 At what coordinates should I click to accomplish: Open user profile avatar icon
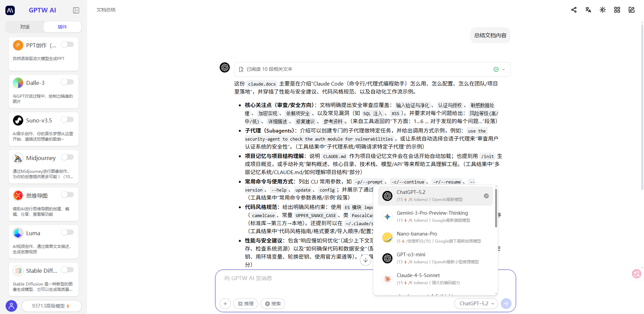(11, 306)
